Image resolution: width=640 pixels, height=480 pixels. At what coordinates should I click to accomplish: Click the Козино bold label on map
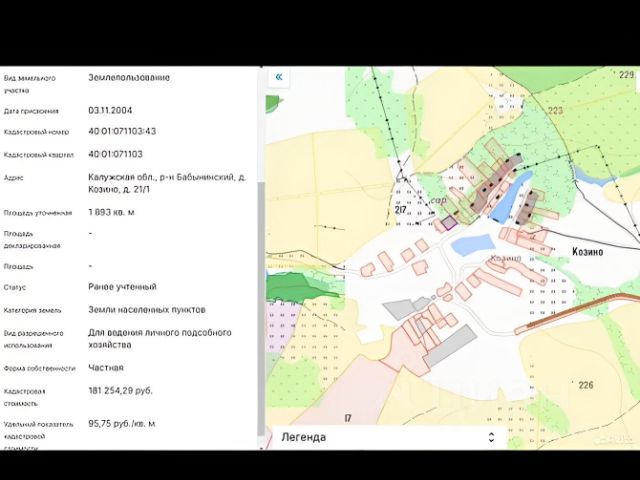pyautogui.click(x=587, y=251)
